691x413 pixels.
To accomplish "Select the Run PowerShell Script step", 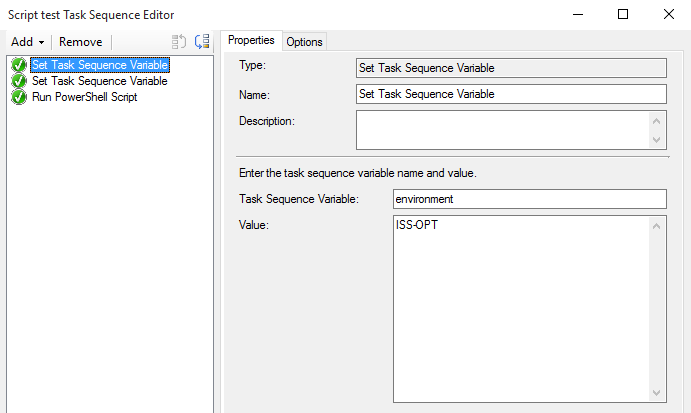I will (x=85, y=97).
